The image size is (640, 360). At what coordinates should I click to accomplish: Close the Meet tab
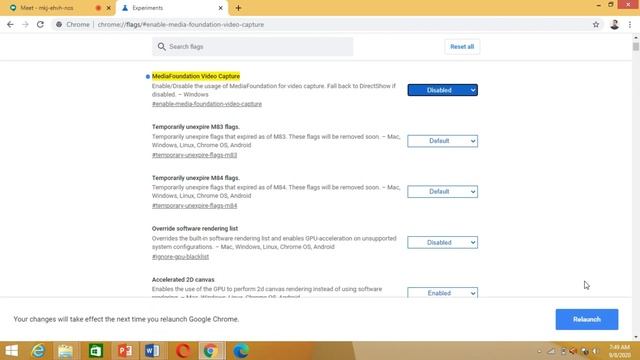coord(109,8)
